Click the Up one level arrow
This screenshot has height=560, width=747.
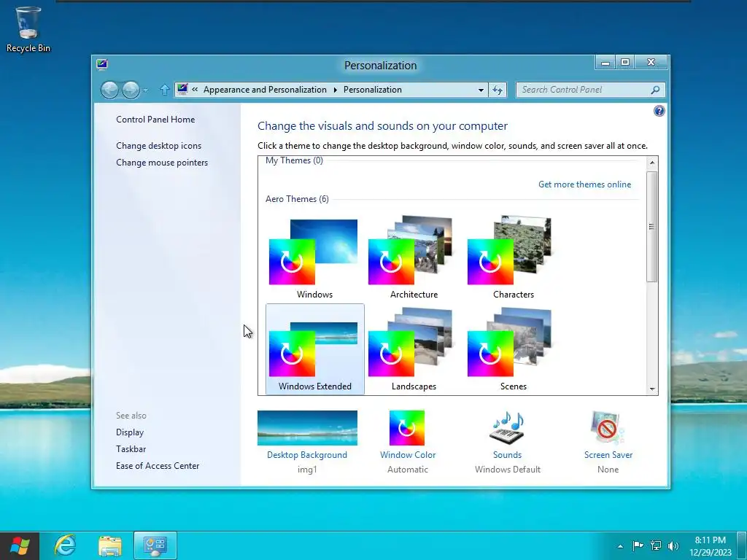pyautogui.click(x=164, y=90)
